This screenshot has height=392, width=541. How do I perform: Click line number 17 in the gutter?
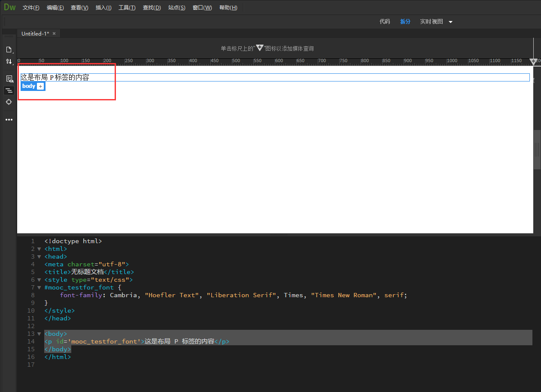(30, 365)
